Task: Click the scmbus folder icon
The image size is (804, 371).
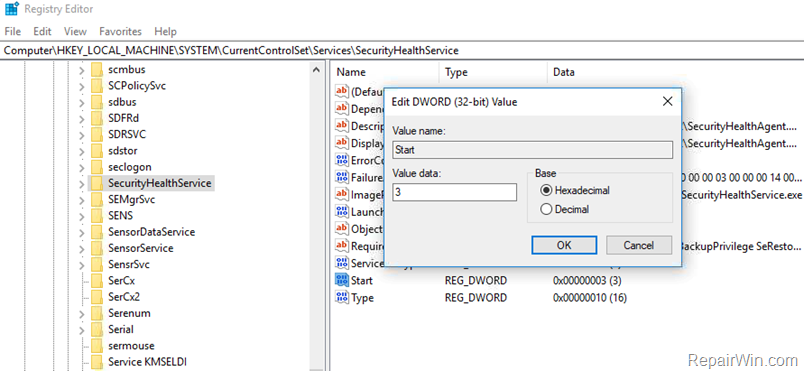Action: click(x=97, y=70)
